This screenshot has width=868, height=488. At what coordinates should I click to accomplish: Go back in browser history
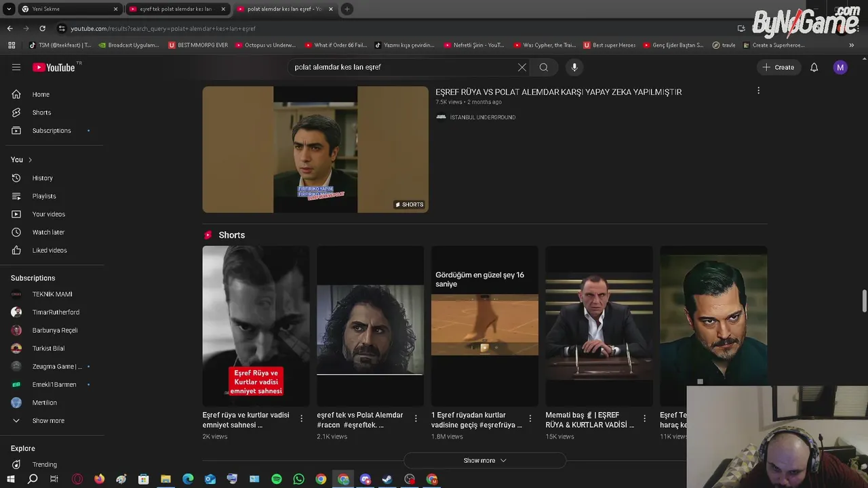[9, 28]
